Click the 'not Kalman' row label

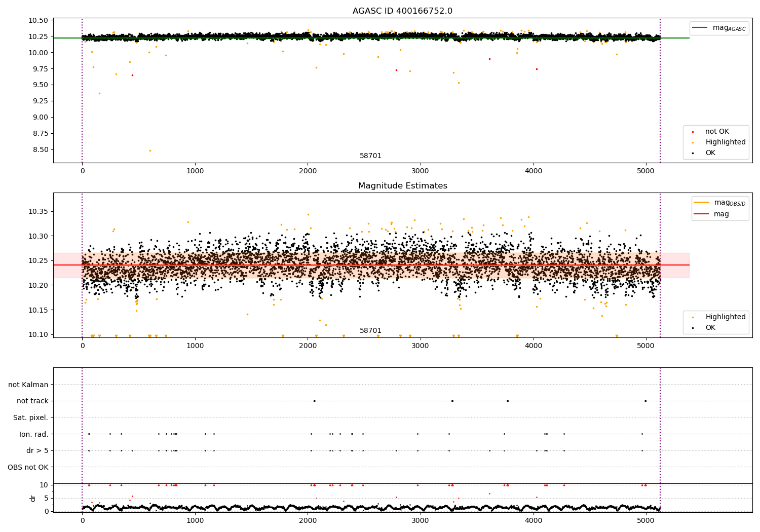click(28, 385)
